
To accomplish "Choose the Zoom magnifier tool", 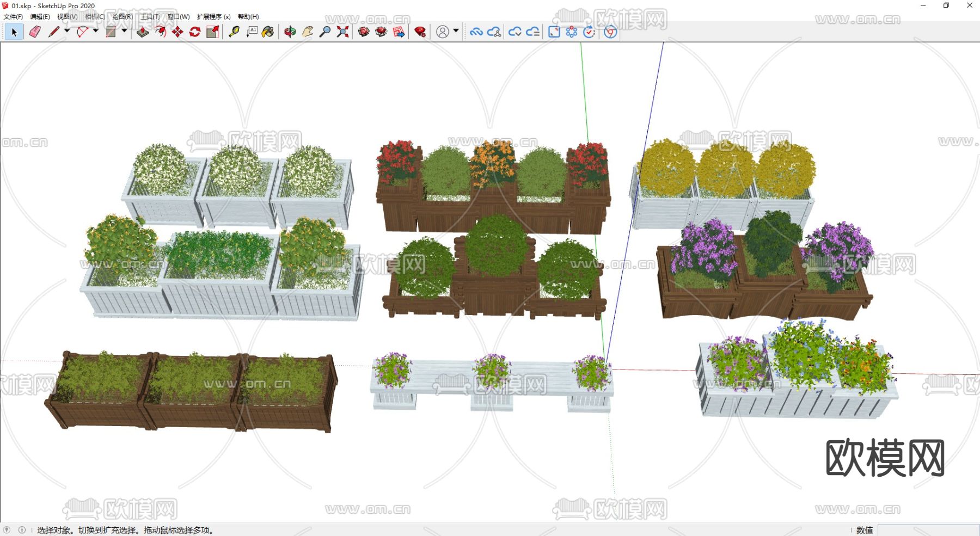I will 325,32.
